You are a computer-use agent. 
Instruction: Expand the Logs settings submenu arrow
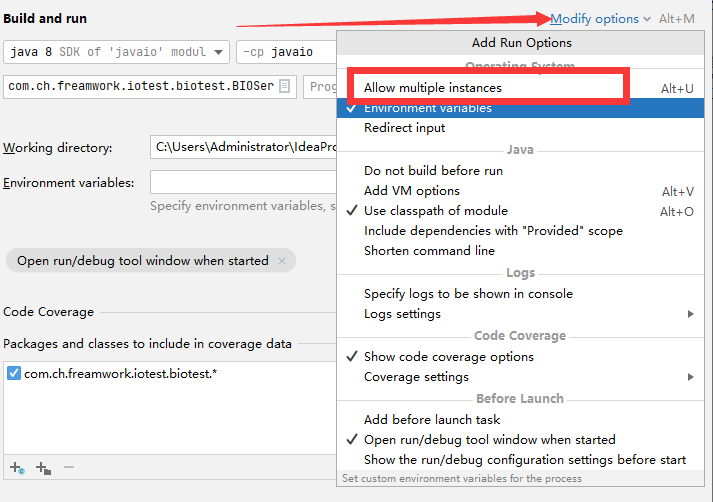tap(691, 314)
